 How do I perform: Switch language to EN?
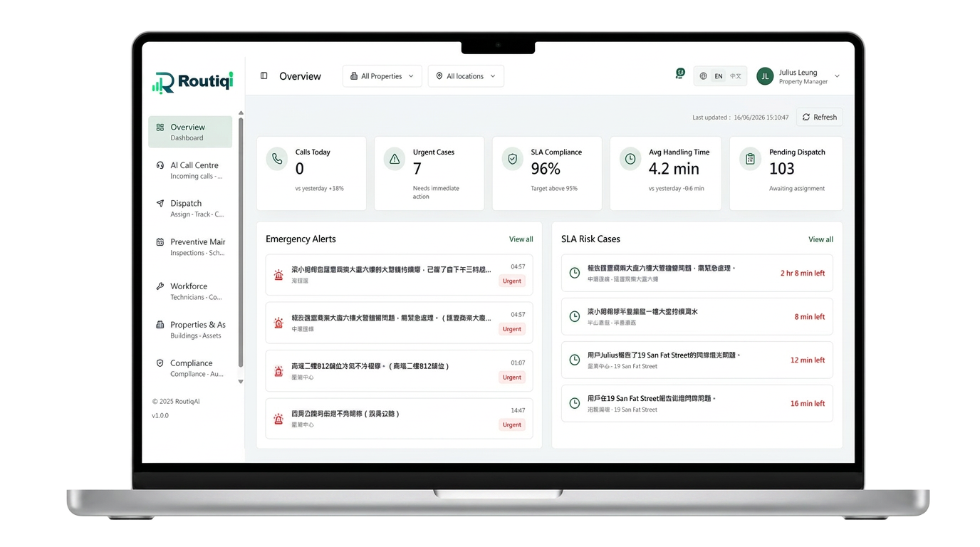click(719, 76)
